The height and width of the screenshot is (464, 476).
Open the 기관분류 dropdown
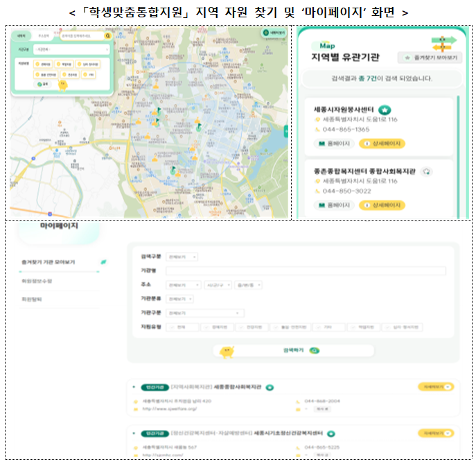(x=179, y=299)
